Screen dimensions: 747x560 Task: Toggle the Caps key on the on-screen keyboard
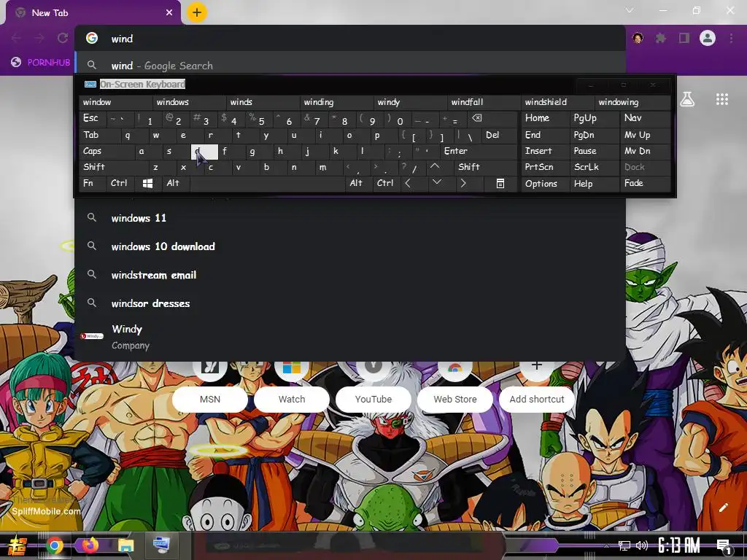106,151
